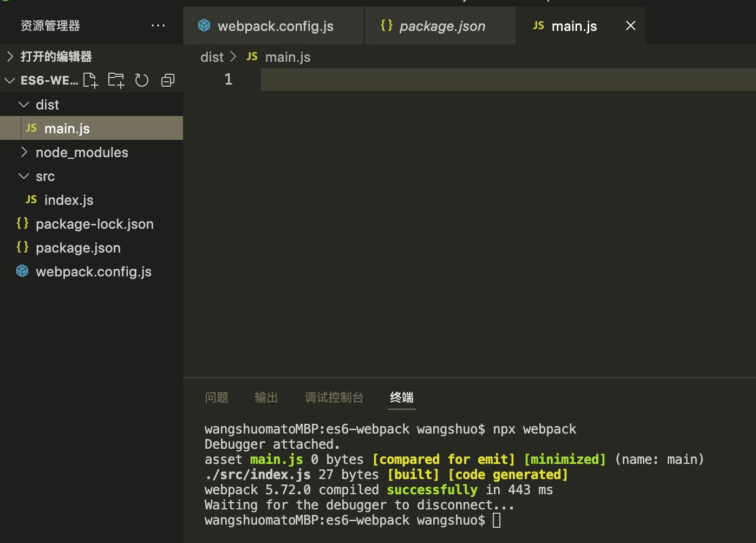Click '[compared for emit]' text in terminal

[x=444, y=460]
